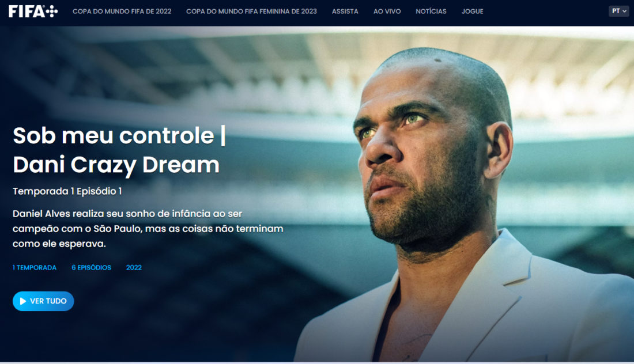
Task: Click the VER TUDO button
Action: [43, 301]
